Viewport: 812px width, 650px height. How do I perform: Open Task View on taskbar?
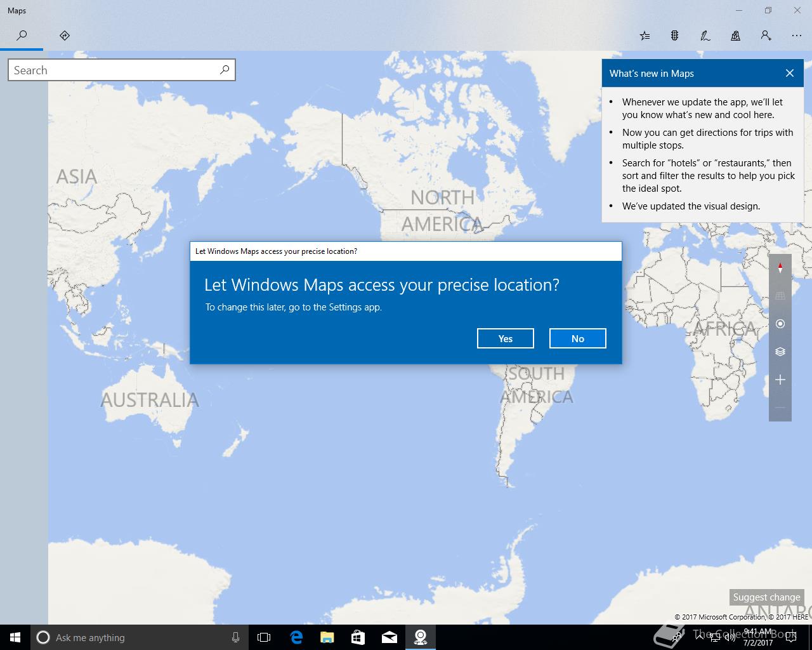[264, 637]
